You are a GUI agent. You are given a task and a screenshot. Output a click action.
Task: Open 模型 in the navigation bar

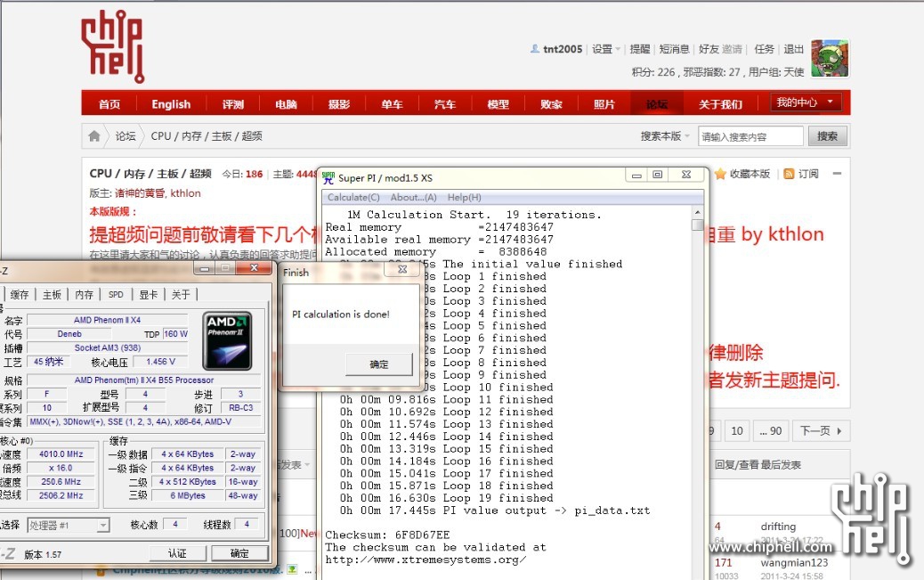[x=498, y=104]
